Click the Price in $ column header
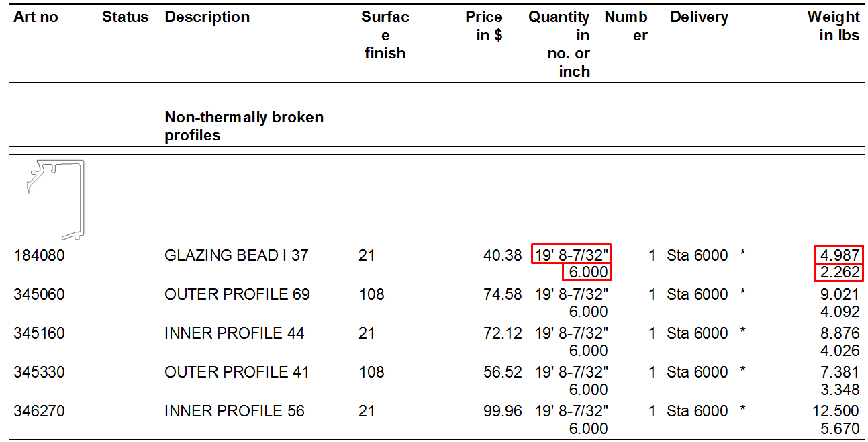The height and width of the screenshot is (442, 868). tap(484, 26)
